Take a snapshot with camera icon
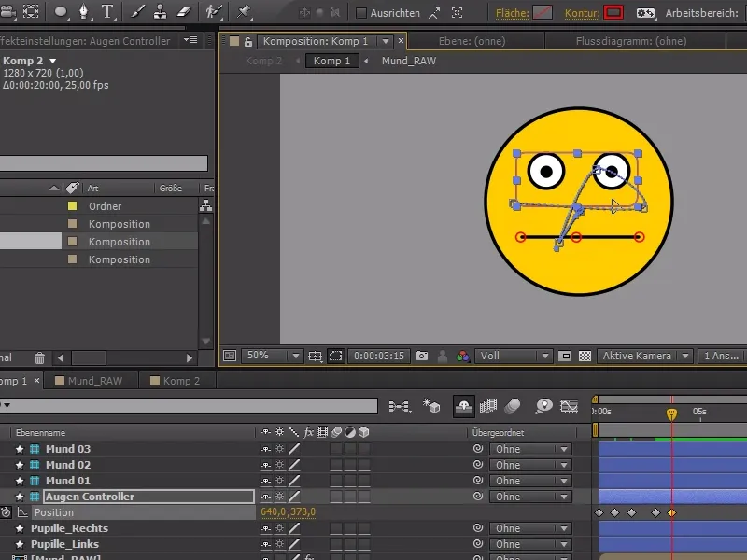Screen dimensions: 747x560 pos(421,356)
